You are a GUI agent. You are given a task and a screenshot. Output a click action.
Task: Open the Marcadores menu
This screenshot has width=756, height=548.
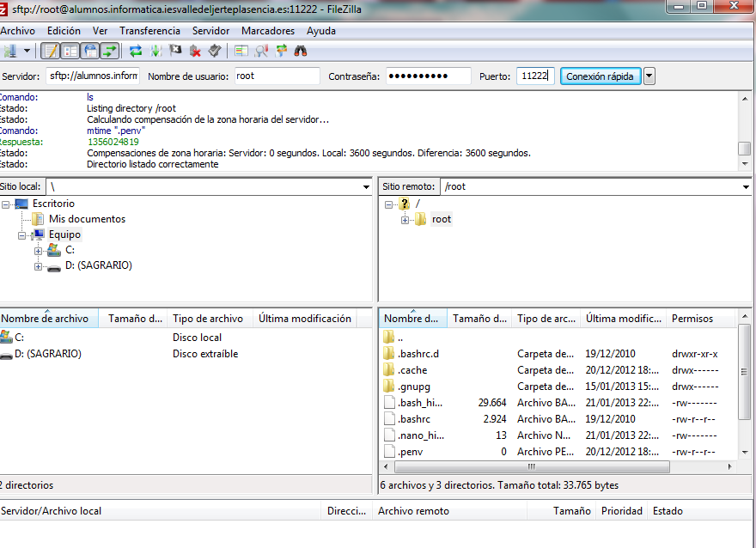tap(267, 30)
